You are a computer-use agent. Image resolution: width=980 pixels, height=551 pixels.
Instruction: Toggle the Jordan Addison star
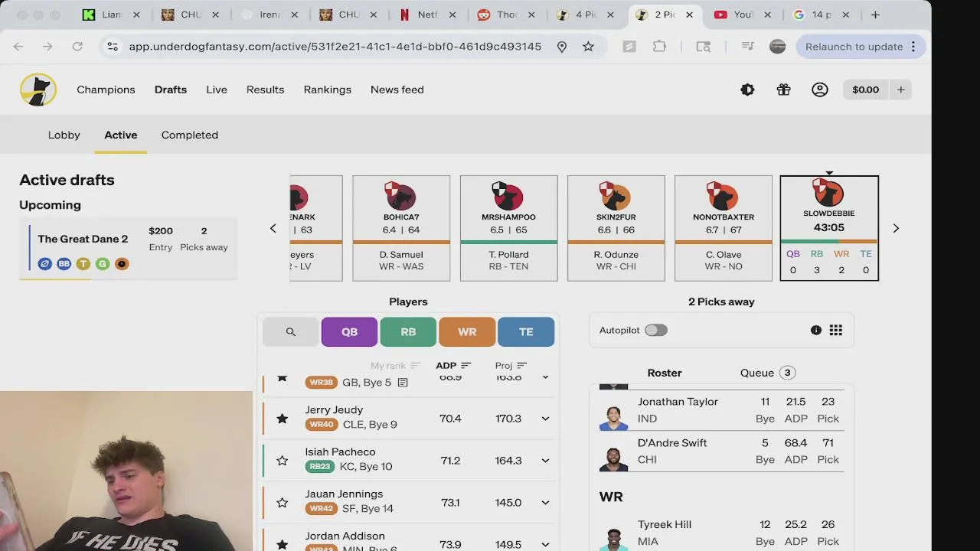[x=283, y=544]
